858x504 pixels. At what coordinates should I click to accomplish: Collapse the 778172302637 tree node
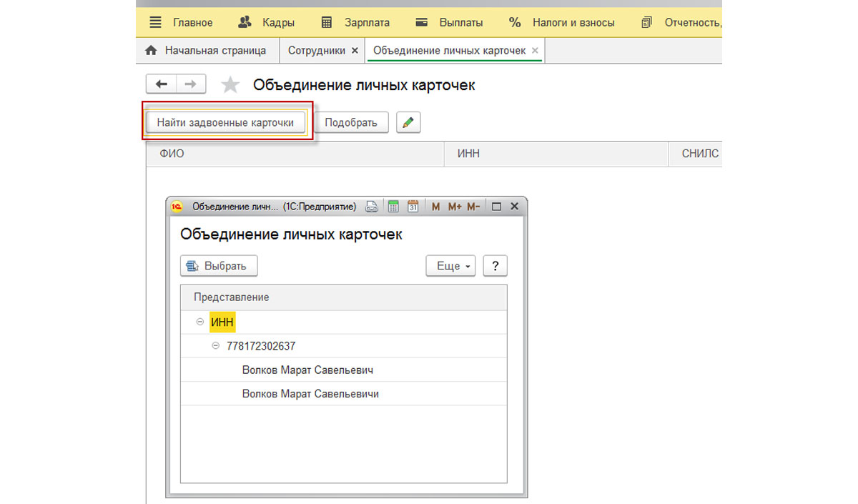point(216,346)
